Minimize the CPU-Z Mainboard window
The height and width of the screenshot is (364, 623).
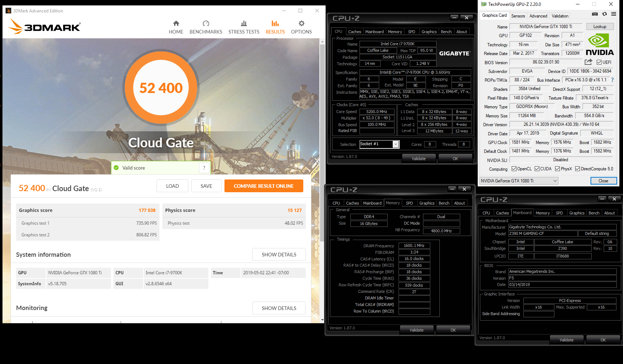point(602,199)
